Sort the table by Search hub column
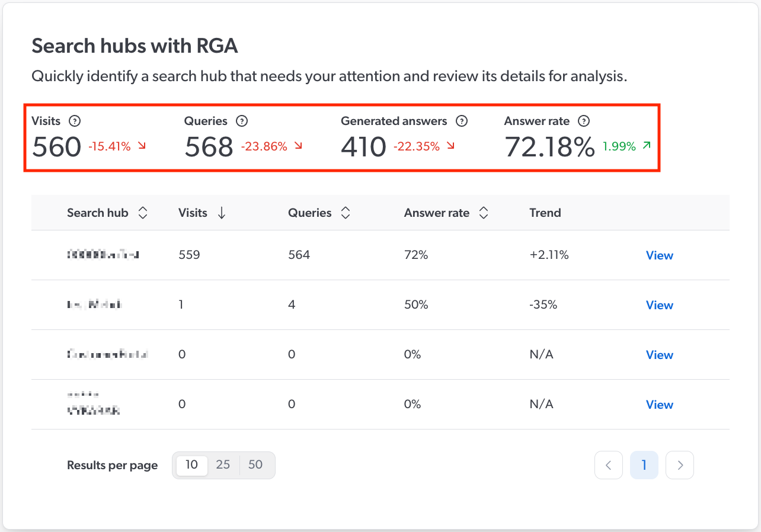This screenshot has height=532, width=761. (143, 212)
